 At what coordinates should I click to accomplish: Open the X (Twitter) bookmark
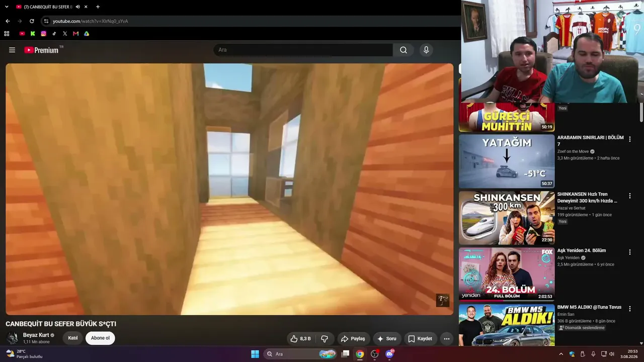(x=65, y=34)
